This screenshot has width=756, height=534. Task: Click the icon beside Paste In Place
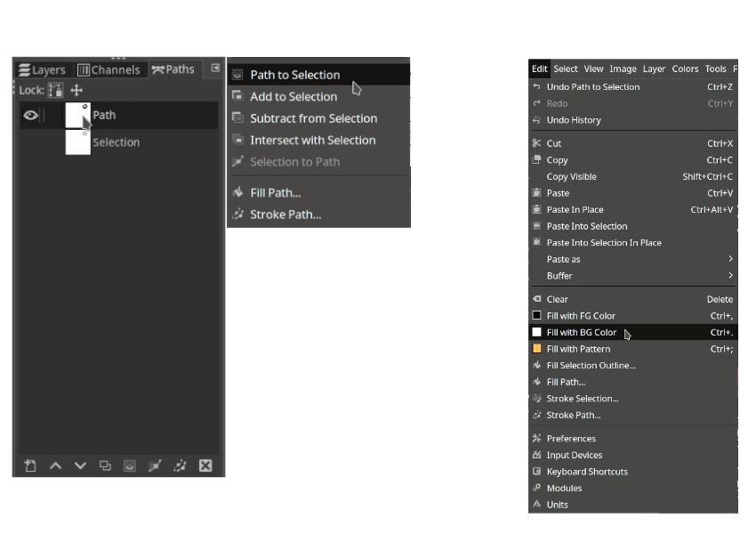point(536,209)
